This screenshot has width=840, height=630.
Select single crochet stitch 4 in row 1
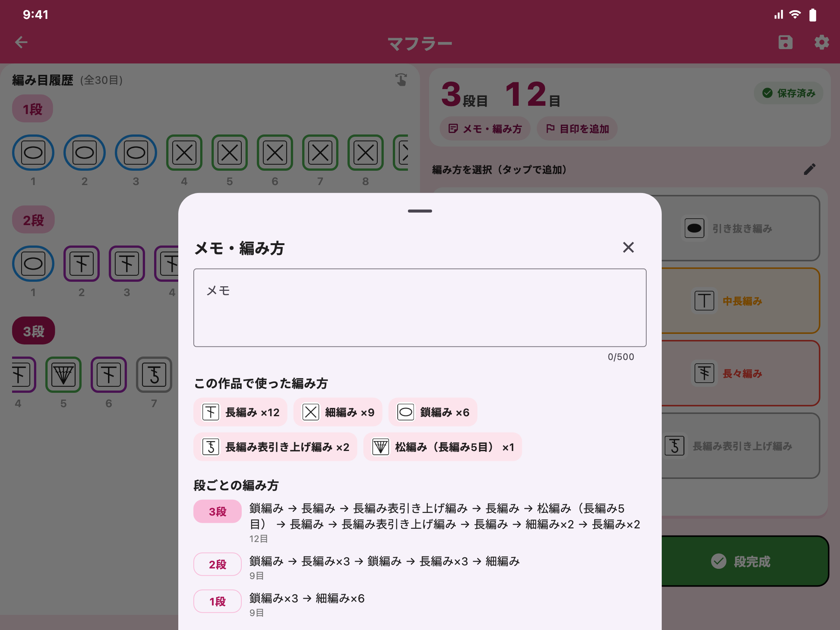click(x=184, y=153)
